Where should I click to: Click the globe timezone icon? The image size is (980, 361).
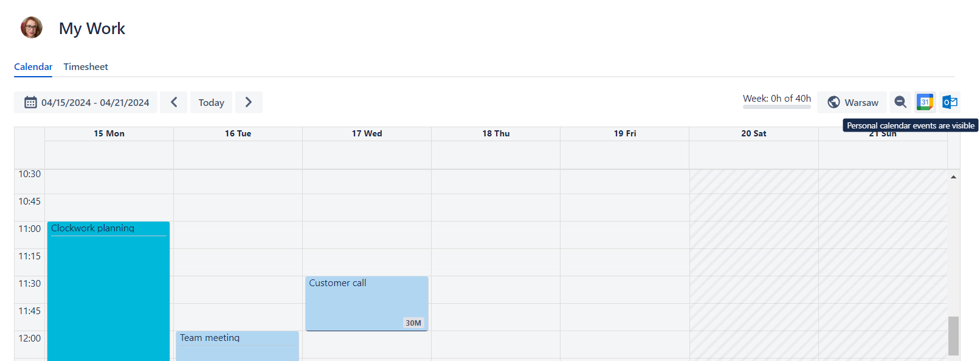click(834, 102)
